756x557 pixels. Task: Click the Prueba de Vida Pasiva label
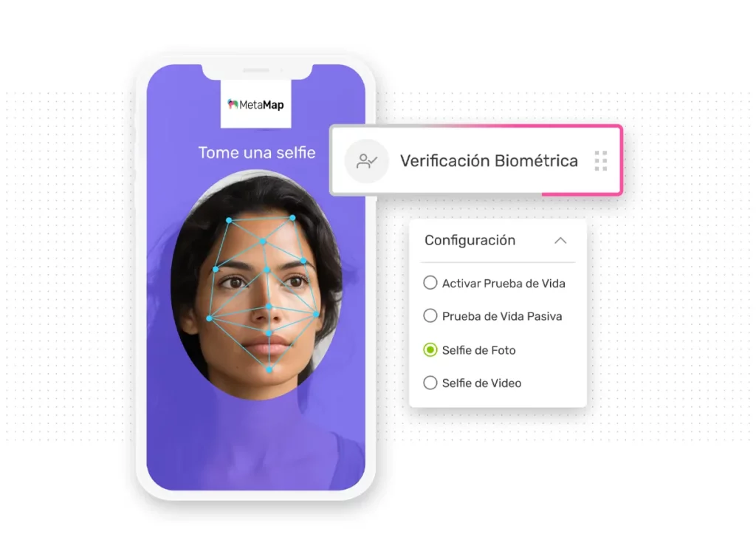[x=502, y=316]
